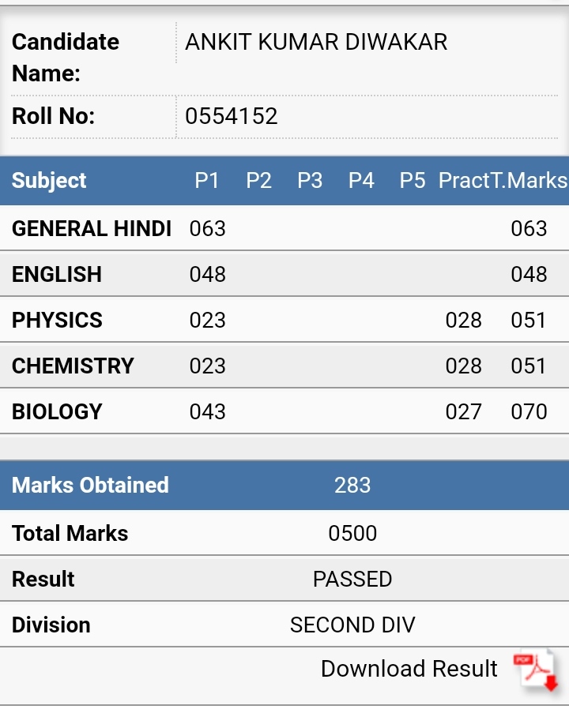Select the GENERAL HINDI subject row
The width and height of the screenshot is (569, 728).
pyautogui.click(x=284, y=228)
